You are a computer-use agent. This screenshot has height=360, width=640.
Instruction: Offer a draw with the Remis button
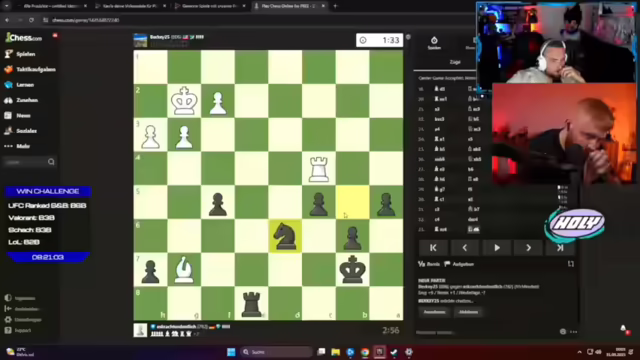429,264
